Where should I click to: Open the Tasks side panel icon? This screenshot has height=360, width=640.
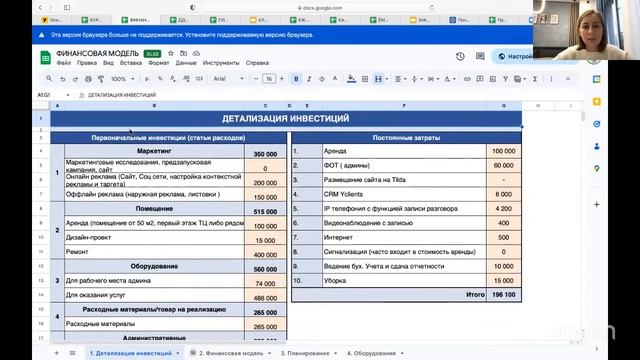(x=596, y=124)
